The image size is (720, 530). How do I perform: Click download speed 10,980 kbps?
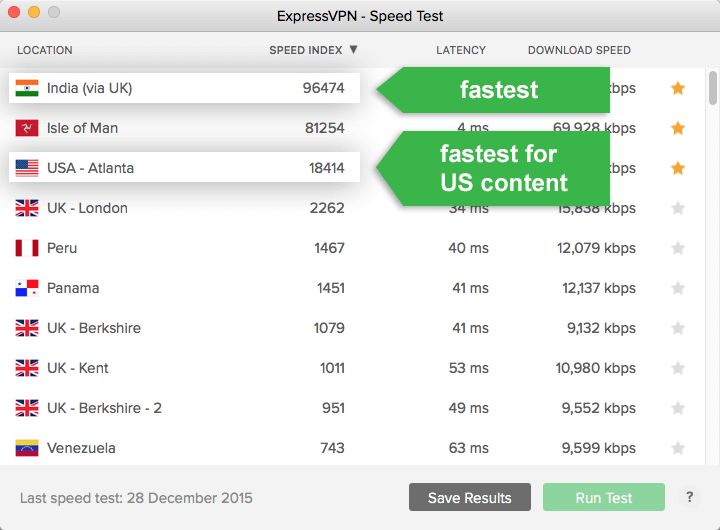(596, 368)
